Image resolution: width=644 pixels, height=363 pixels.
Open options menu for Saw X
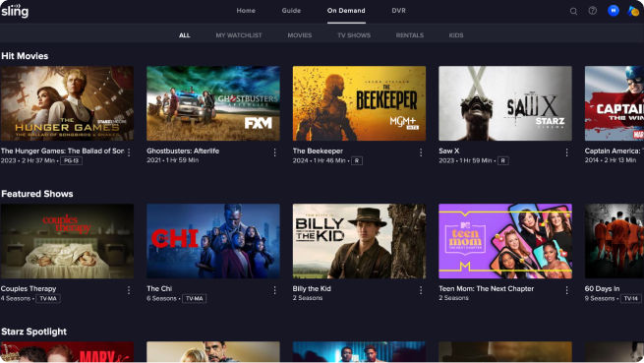pyautogui.click(x=566, y=152)
